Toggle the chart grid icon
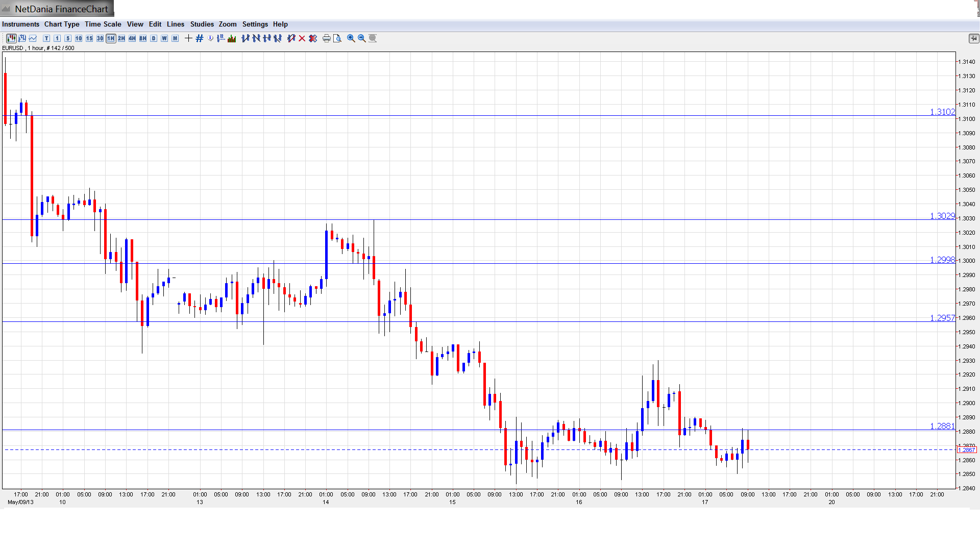Screen dimensions: 980x551 pyautogui.click(x=200, y=38)
